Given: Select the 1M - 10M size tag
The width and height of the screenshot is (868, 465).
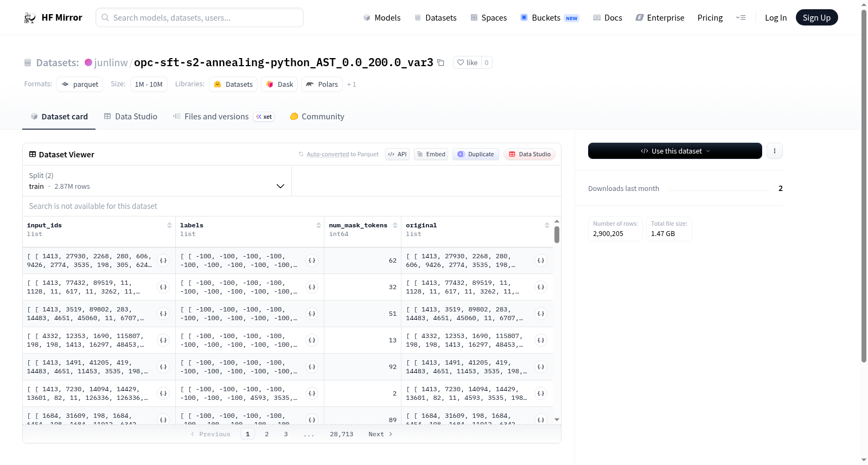Looking at the screenshot, I should [149, 84].
